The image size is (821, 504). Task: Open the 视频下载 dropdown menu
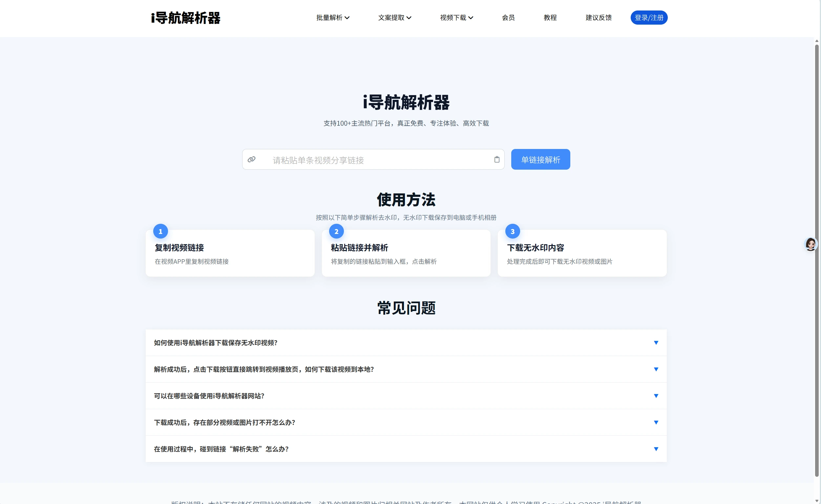tap(456, 18)
